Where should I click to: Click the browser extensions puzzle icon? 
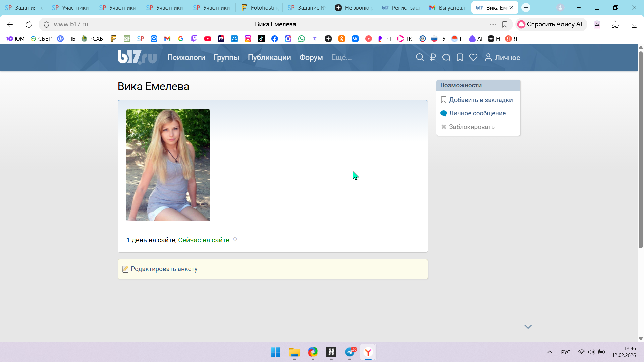(615, 24)
